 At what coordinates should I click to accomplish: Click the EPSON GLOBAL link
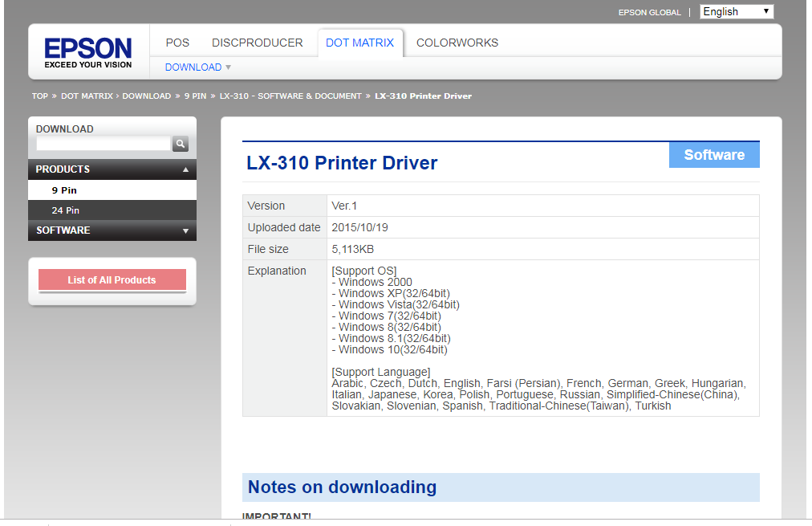pyautogui.click(x=649, y=12)
